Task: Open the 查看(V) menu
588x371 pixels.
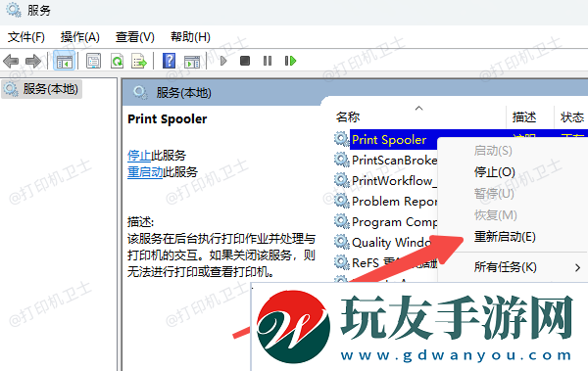Action: pyautogui.click(x=135, y=37)
